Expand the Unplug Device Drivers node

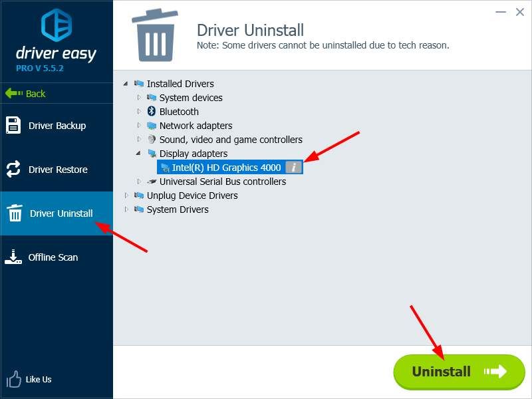pyautogui.click(x=126, y=196)
